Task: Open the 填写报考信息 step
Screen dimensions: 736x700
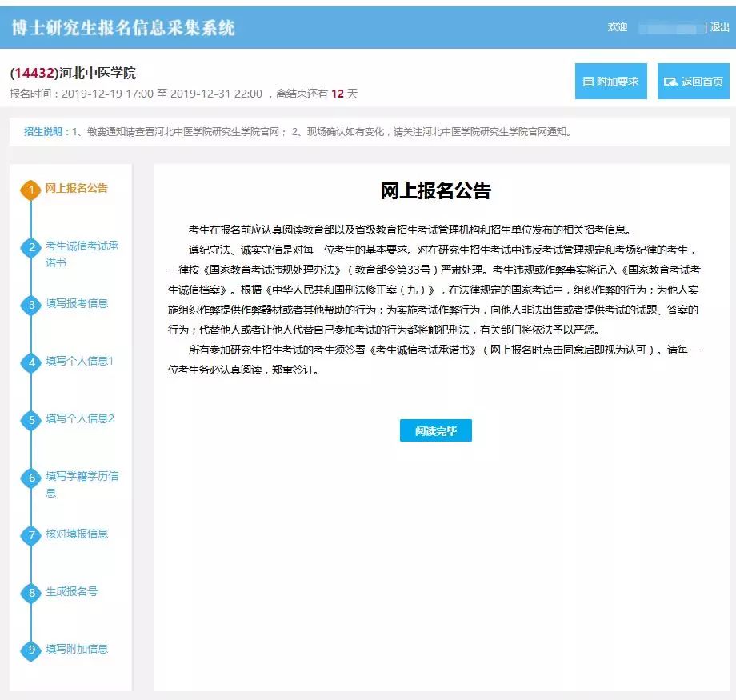Action: coord(77,304)
